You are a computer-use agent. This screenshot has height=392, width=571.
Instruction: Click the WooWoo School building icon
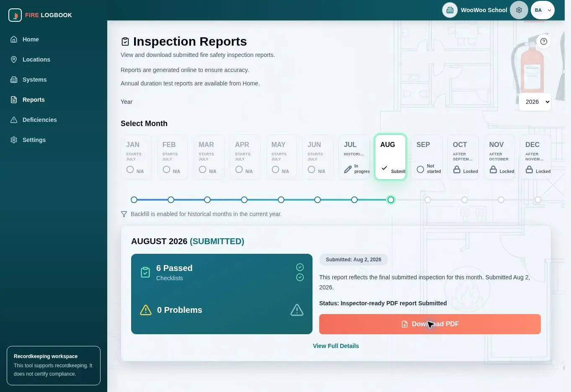pos(450,10)
